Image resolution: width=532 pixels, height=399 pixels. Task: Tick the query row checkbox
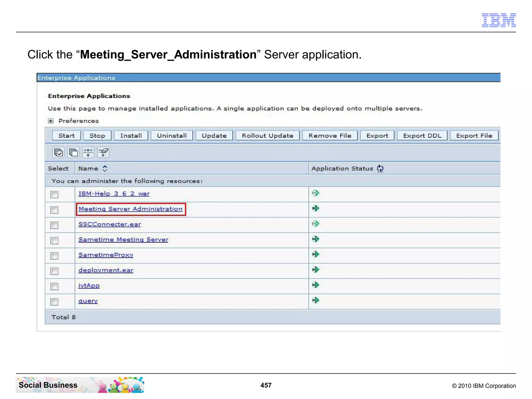pyautogui.click(x=55, y=302)
